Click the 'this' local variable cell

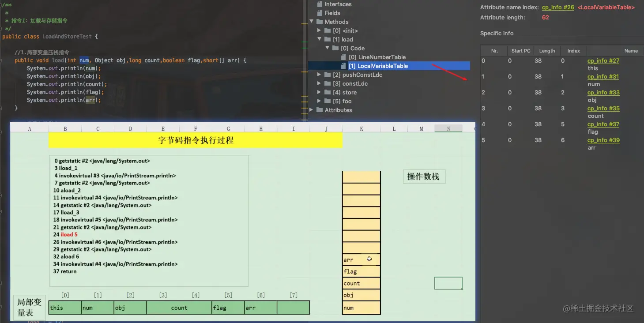click(x=65, y=308)
